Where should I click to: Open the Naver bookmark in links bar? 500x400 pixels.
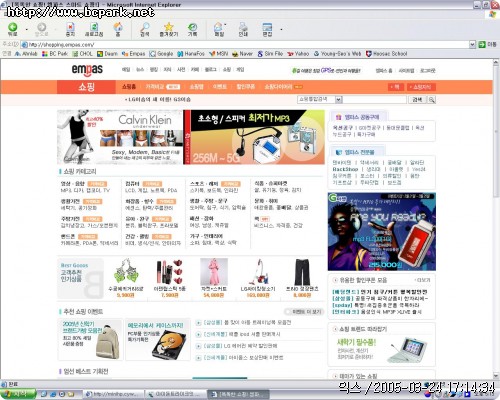point(242,54)
